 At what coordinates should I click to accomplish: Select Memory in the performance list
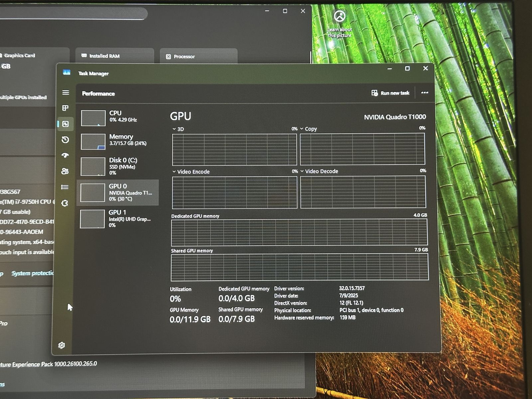coord(118,141)
